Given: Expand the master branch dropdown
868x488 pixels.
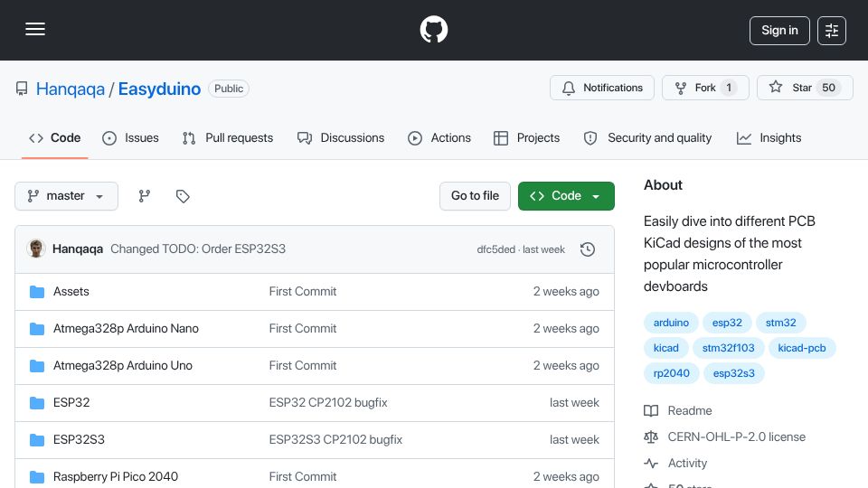Looking at the screenshot, I should pyautogui.click(x=66, y=196).
